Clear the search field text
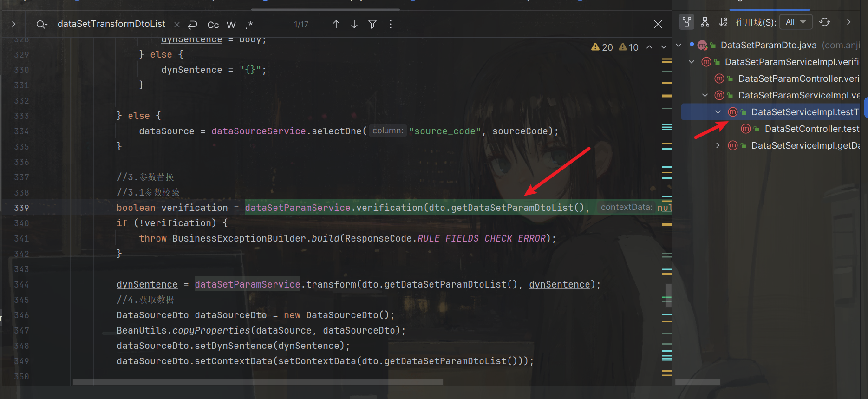The width and height of the screenshot is (868, 399). click(177, 25)
